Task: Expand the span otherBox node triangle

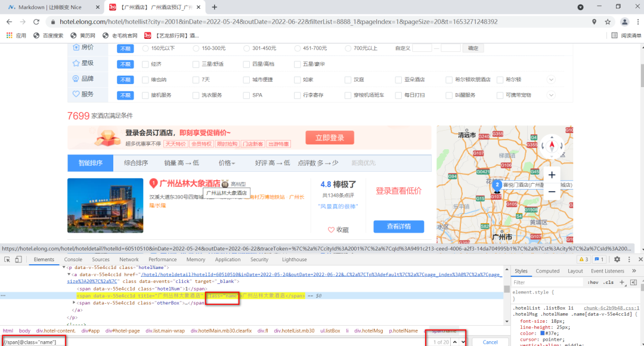Action: pyautogui.click(x=74, y=303)
